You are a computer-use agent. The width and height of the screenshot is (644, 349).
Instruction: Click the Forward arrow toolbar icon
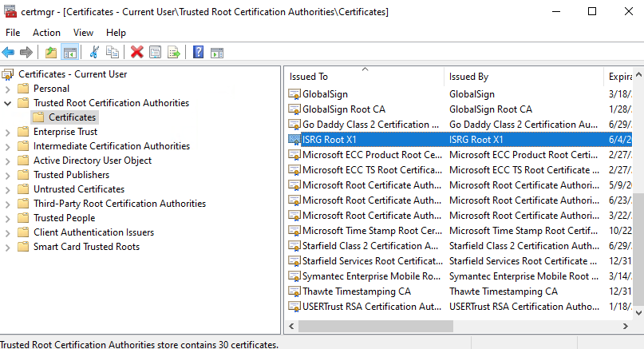coord(26,52)
